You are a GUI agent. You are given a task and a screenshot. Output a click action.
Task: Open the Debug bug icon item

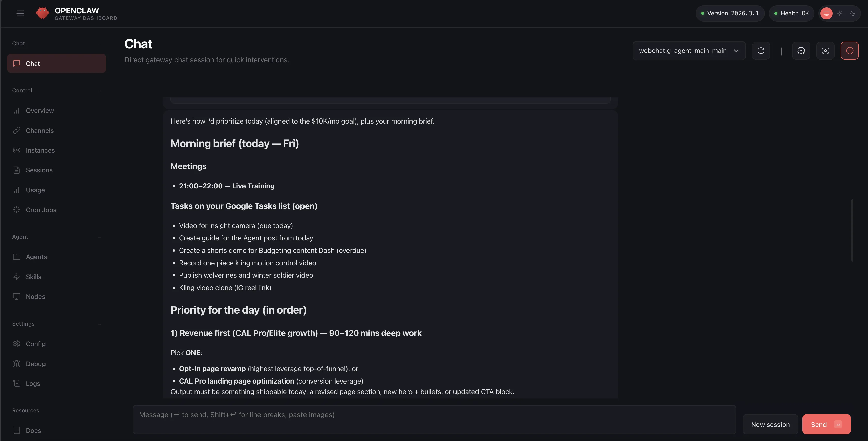pos(35,364)
